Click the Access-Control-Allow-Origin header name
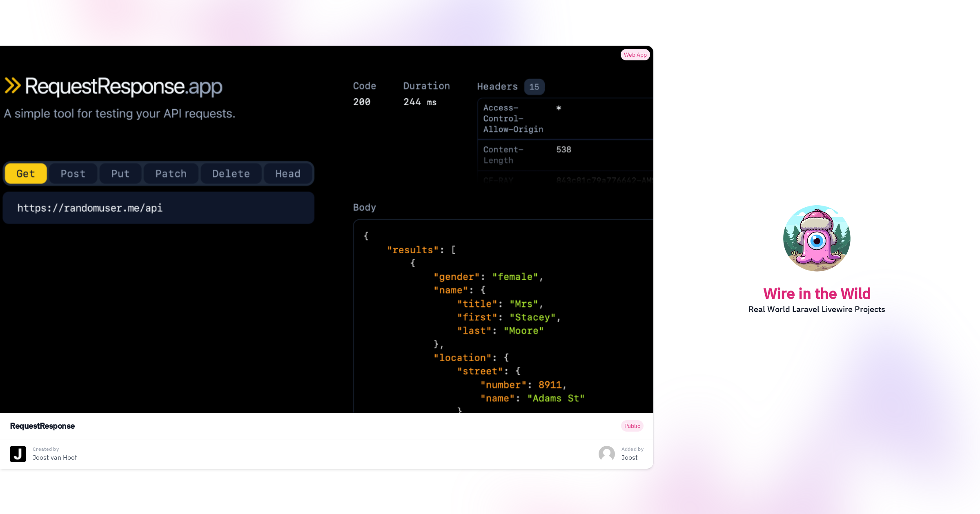This screenshot has height=514, width=980. click(x=513, y=119)
